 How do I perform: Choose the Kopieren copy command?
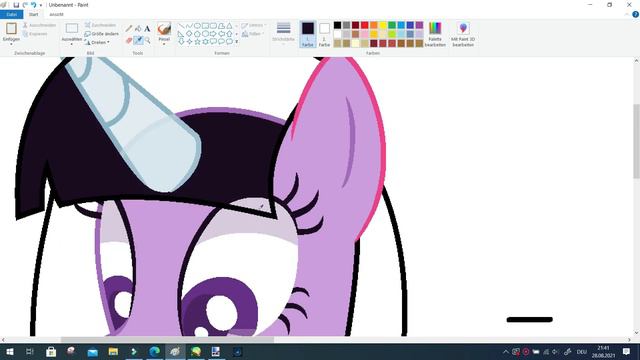(x=35, y=34)
